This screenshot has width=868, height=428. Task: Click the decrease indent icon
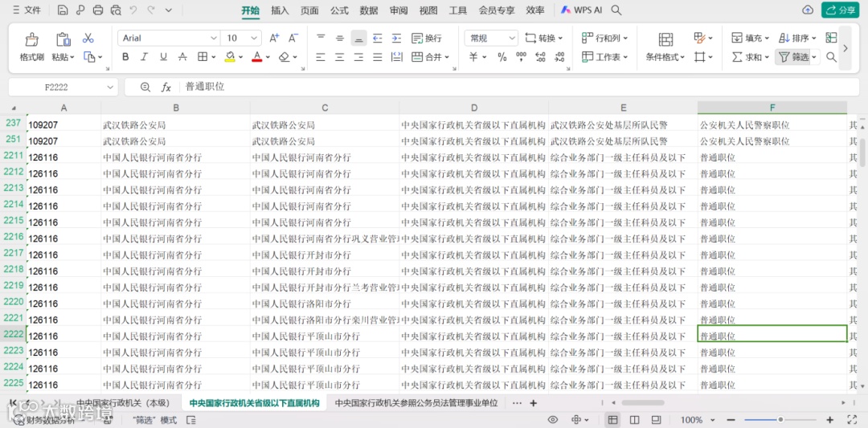point(378,39)
